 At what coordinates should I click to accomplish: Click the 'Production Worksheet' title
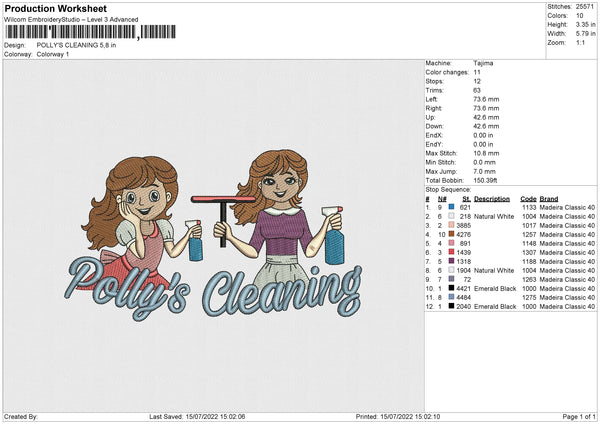tap(56, 8)
